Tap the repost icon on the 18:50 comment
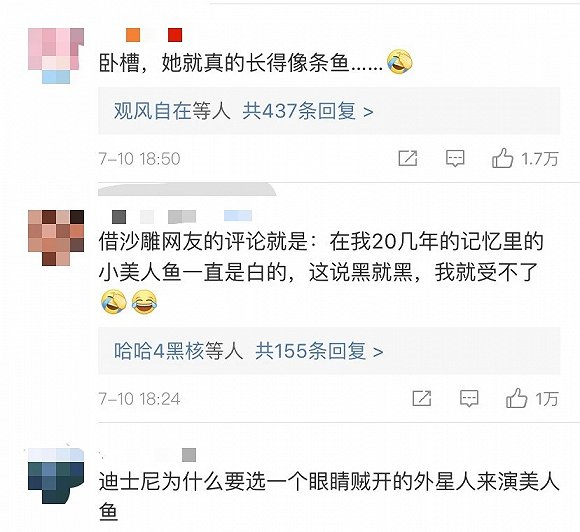The height and width of the screenshot is (532, 580). 408,159
